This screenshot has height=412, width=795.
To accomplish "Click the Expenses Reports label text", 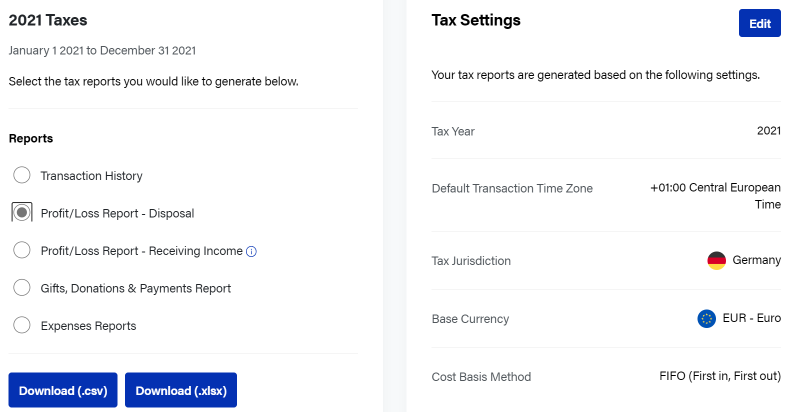I will [88, 326].
